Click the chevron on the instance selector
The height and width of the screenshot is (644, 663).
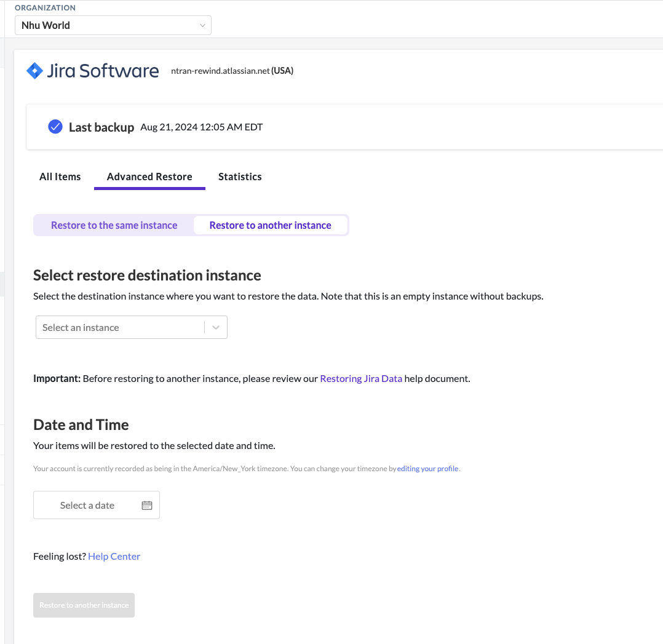tap(216, 327)
